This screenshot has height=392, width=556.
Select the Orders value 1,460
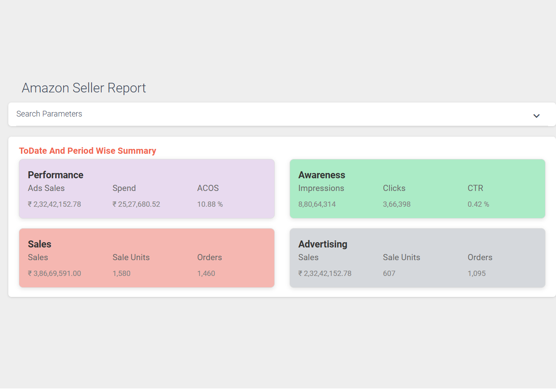pyautogui.click(x=206, y=273)
